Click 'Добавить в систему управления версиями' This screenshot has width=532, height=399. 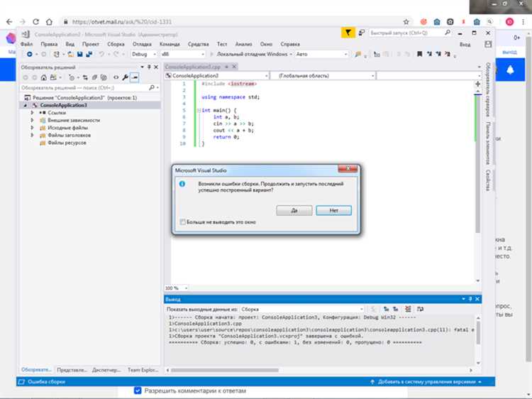point(426,382)
